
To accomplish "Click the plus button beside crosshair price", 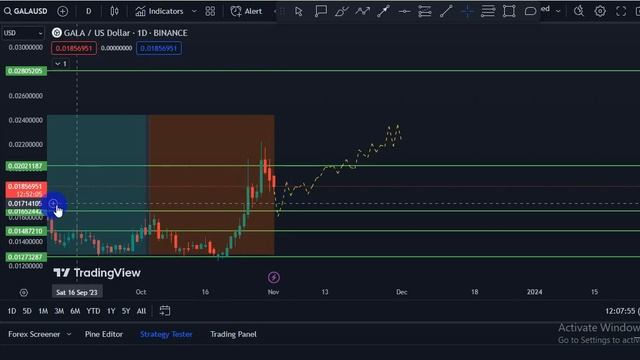I will pyautogui.click(x=53, y=203).
